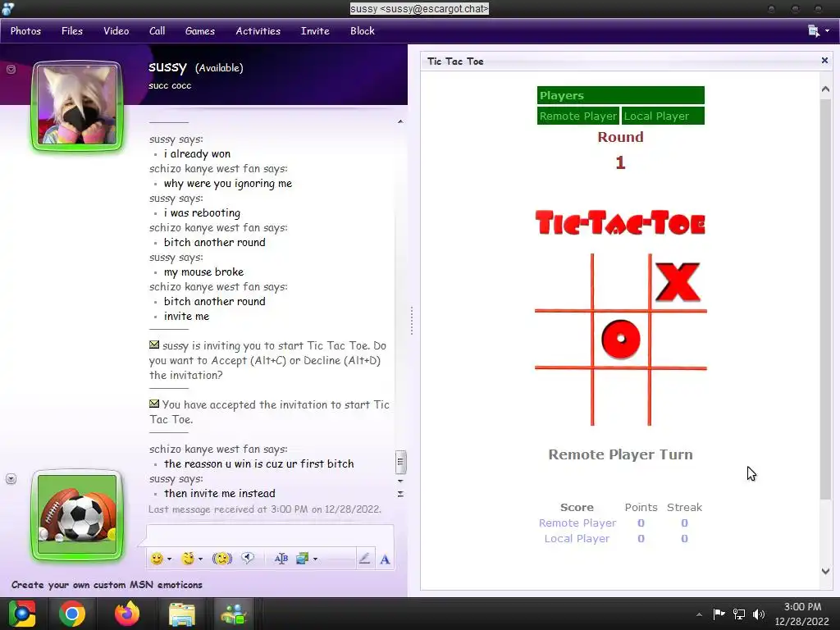Open the Activities menu

tap(258, 31)
